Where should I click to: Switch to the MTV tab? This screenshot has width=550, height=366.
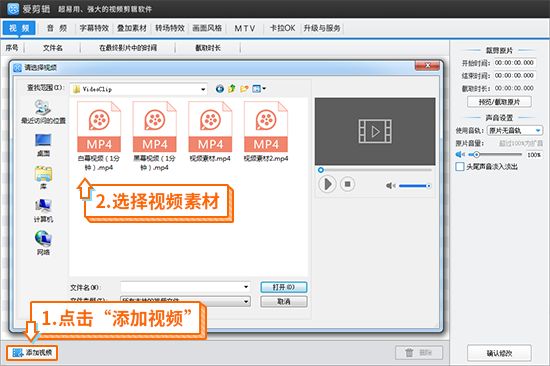[244, 28]
